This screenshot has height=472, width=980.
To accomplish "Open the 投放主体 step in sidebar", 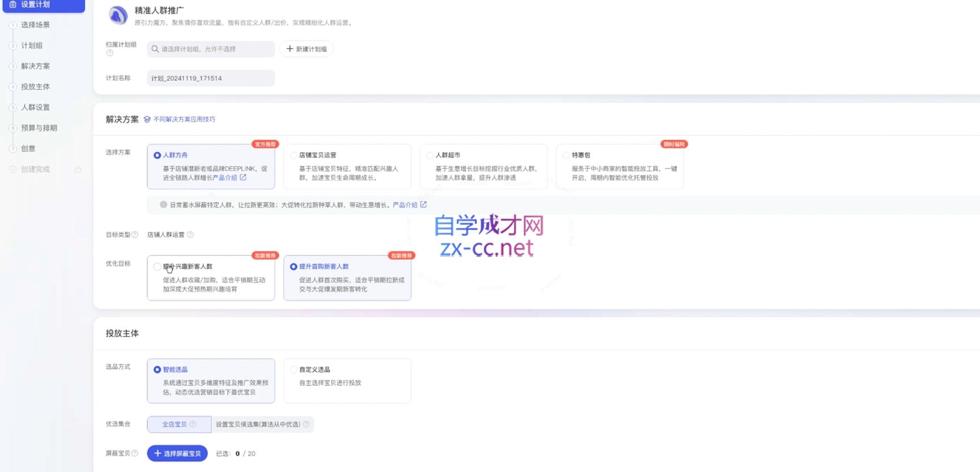I will [x=35, y=87].
